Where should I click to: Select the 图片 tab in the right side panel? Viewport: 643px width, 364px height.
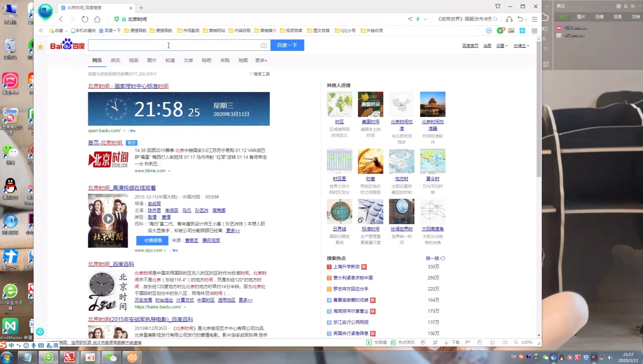[581, 17]
